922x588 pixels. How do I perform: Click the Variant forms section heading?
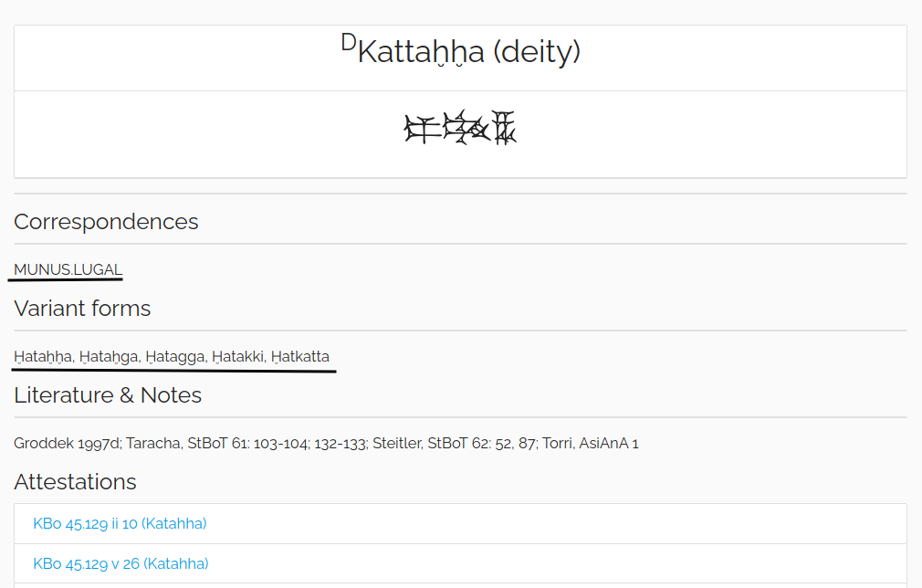pos(82,309)
